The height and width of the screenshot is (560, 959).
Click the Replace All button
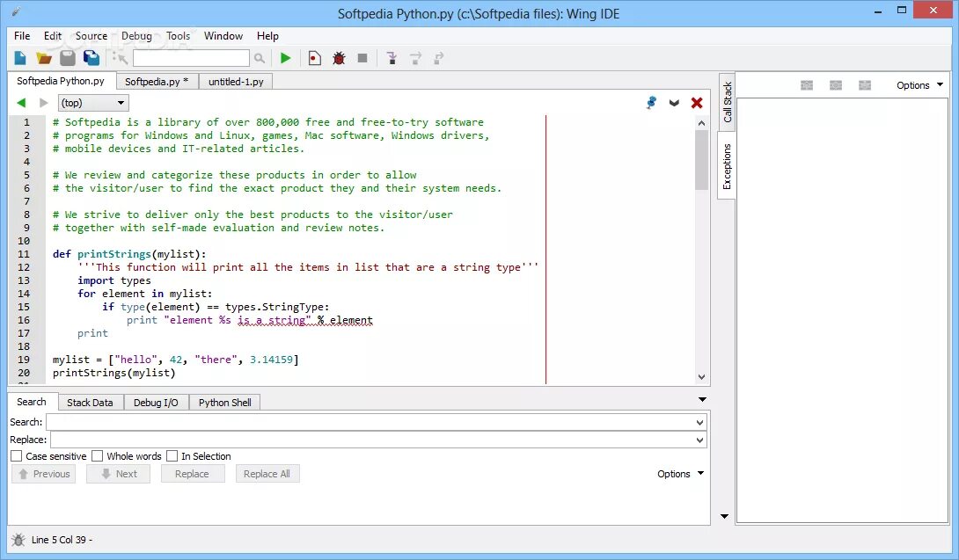267,474
